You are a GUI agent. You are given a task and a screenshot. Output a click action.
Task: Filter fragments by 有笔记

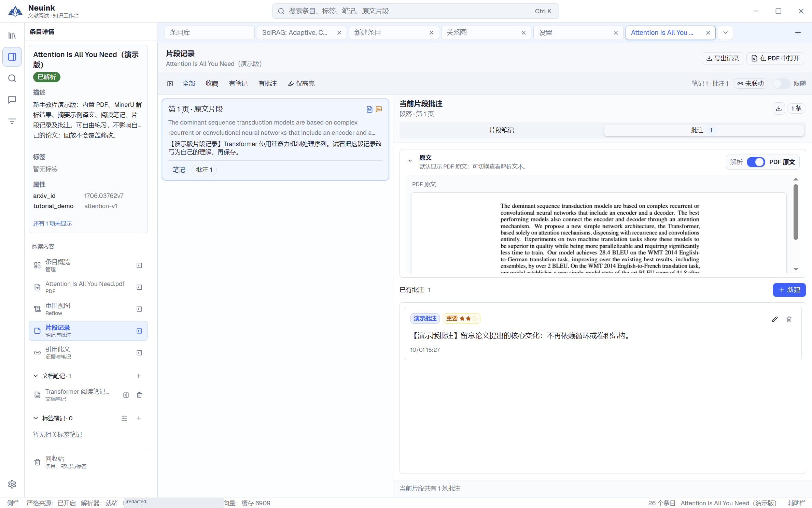[x=238, y=84]
